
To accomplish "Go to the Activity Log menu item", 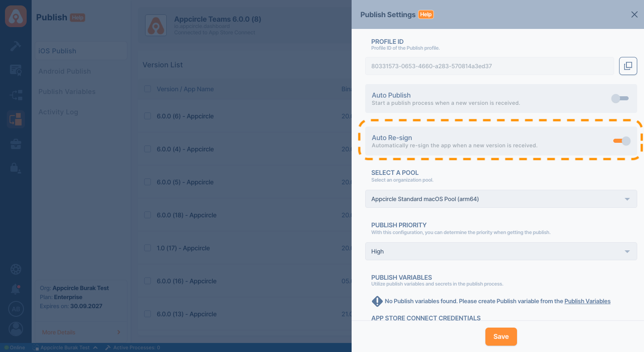I will (58, 112).
